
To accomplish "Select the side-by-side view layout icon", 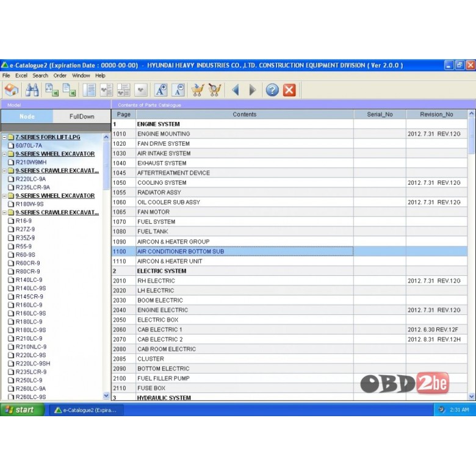I will (107, 90).
